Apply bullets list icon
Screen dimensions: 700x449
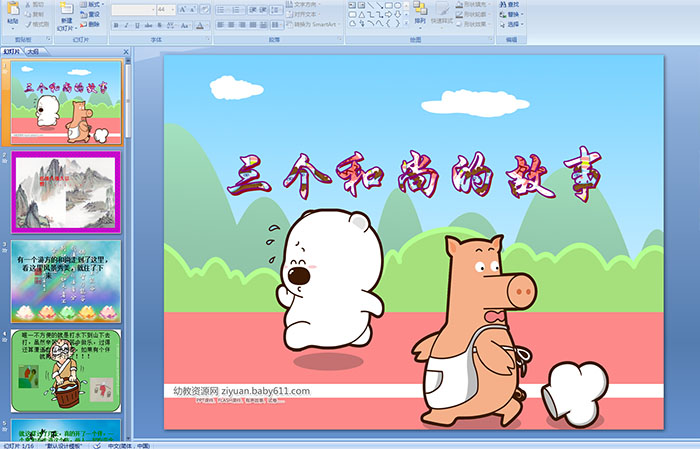222,10
